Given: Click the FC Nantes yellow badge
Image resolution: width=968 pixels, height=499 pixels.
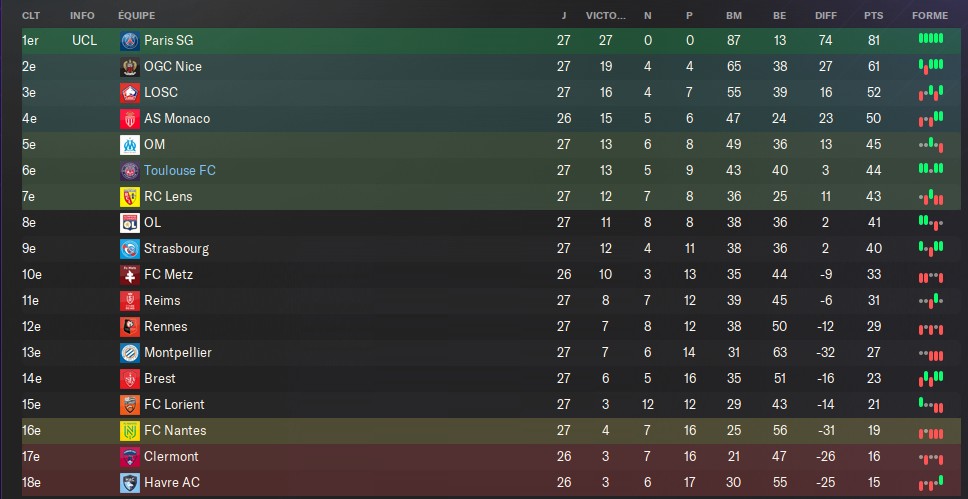Looking at the screenshot, I should pos(130,430).
